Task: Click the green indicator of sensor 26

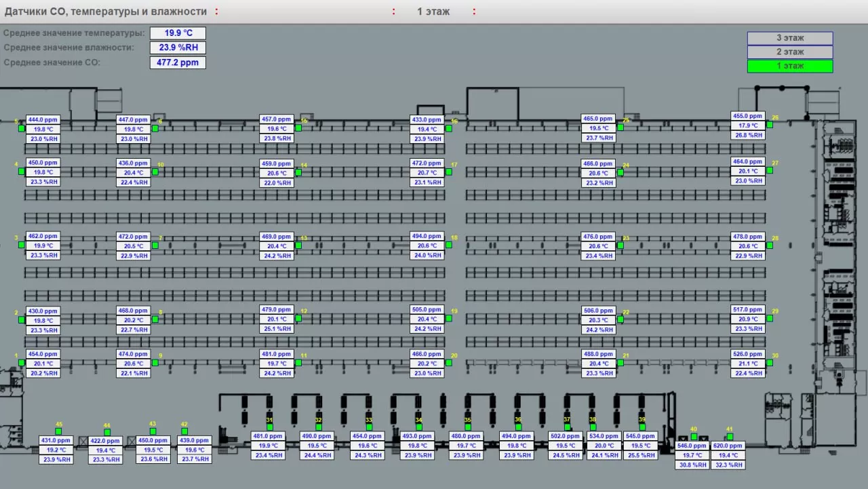Action: click(x=770, y=125)
